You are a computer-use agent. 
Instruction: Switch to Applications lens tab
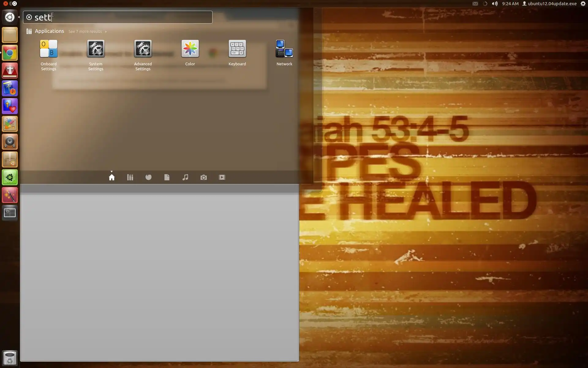coord(130,177)
